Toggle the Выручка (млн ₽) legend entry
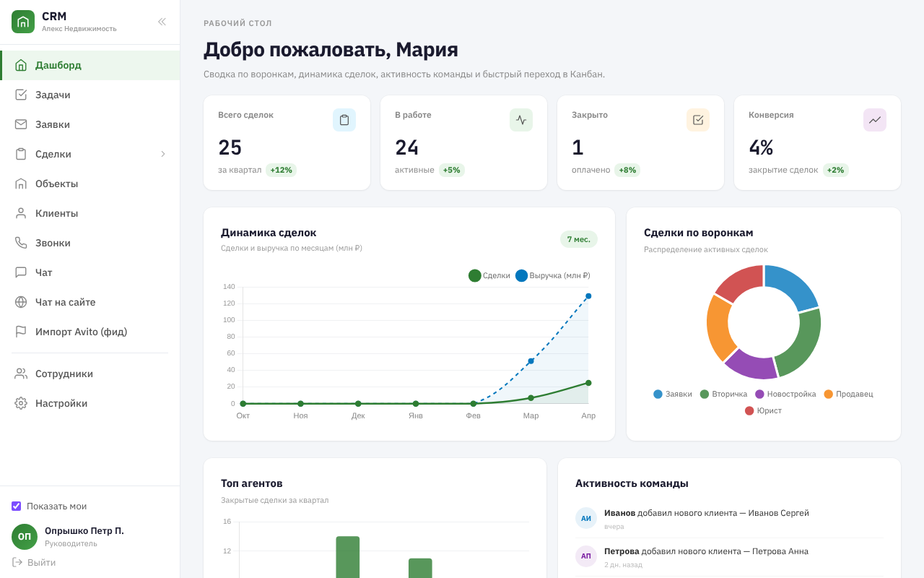Viewport: 924px width, 578px height. (553, 275)
